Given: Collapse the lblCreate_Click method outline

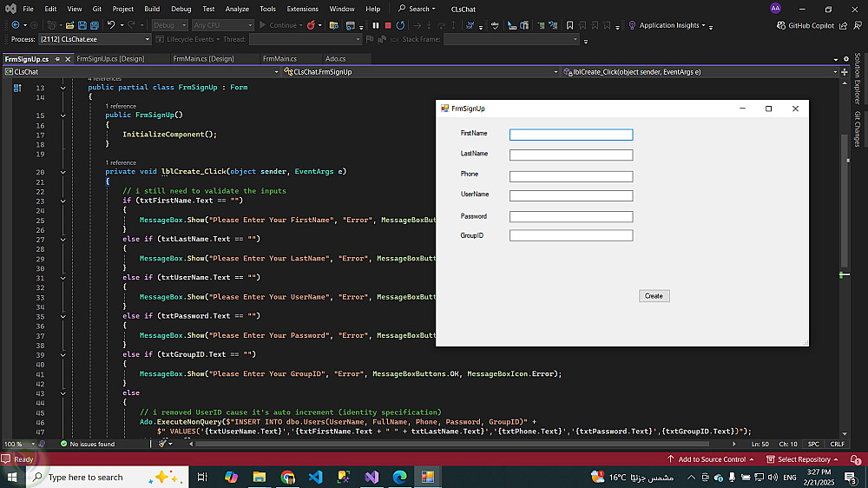Looking at the screenshot, I should (x=62, y=172).
